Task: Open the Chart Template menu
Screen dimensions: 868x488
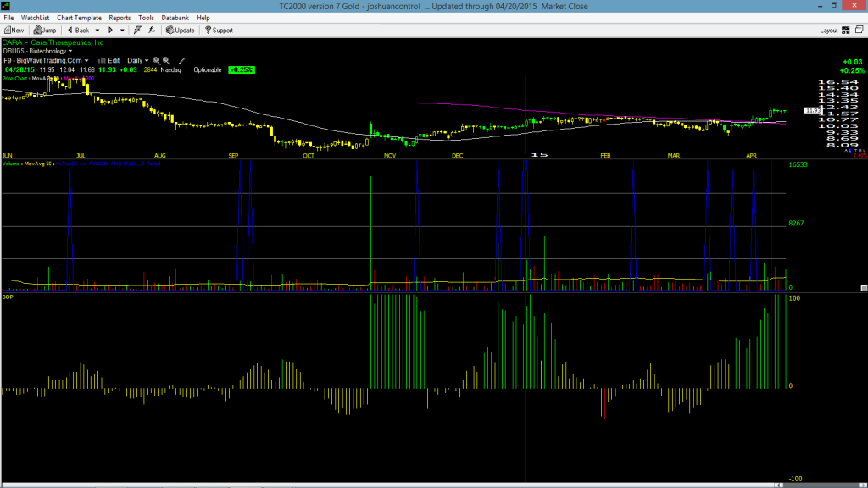Action: pyautogui.click(x=79, y=18)
